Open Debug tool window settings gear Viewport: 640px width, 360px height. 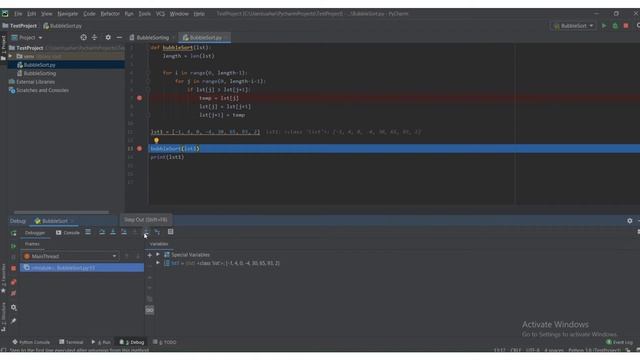click(630, 220)
